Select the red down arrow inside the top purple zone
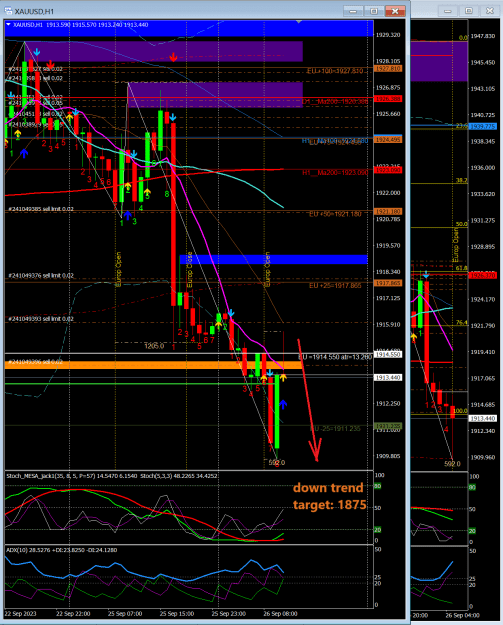This screenshot has height=625, width=503. (173, 58)
